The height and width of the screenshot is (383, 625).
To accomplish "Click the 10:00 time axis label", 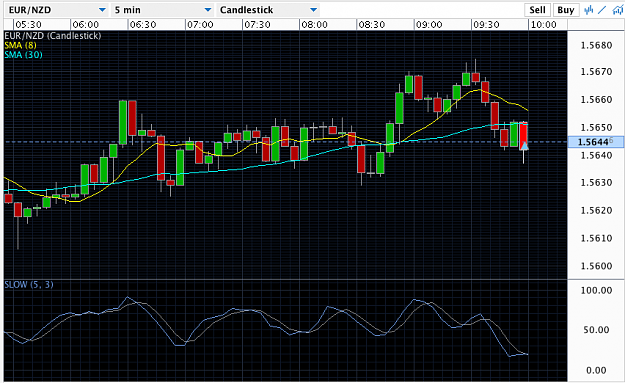I will pos(544,25).
